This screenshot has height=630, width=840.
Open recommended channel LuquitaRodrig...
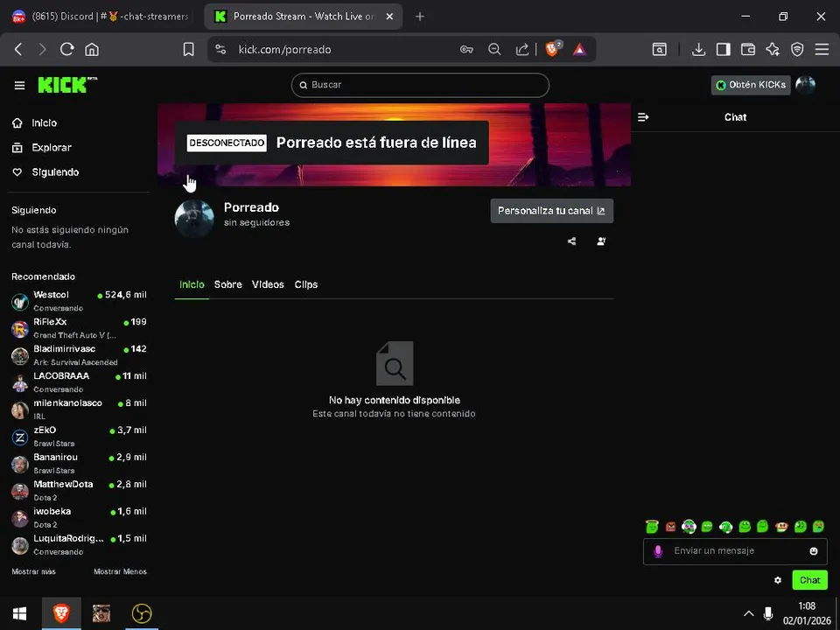click(x=79, y=544)
